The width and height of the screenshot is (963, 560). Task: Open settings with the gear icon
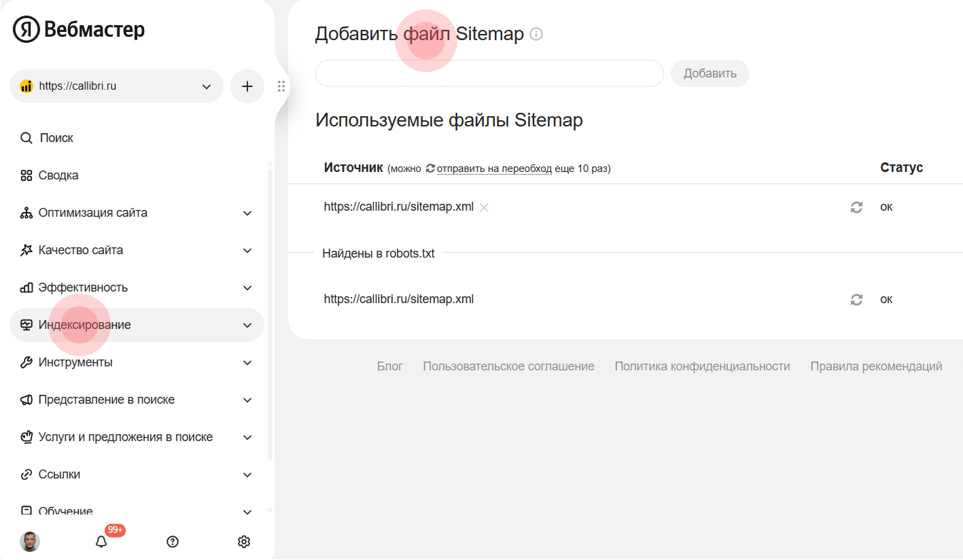(x=243, y=541)
